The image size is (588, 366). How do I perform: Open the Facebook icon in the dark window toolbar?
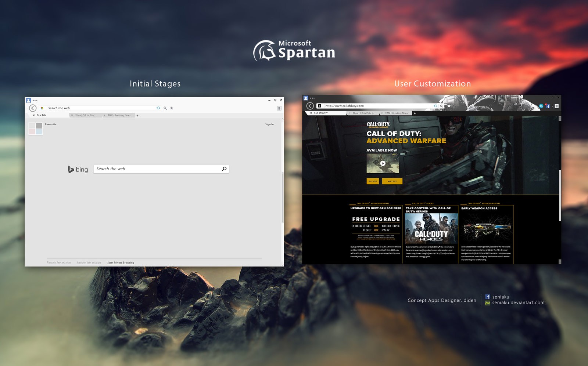(x=548, y=106)
